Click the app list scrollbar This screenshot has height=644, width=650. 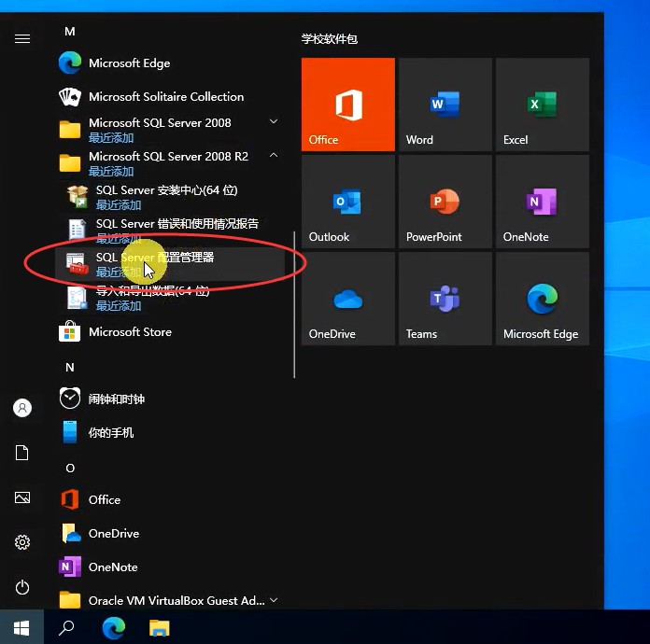(294, 304)
